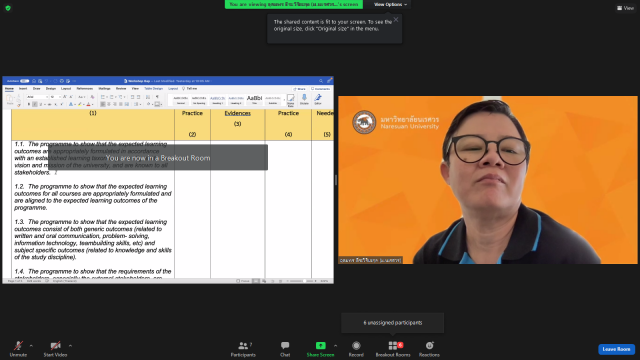This screenshot has width=640, height=360.
Task: Toggle Italic formatting in Word
Action: pyautogui.click(x=35, y=104)
